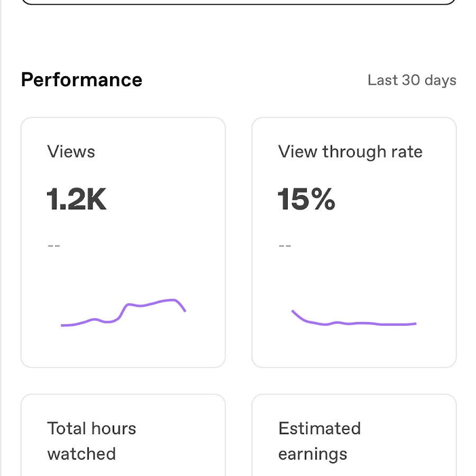Open the purple Views trend sparkline
Screen dimensions: 476x476
pyautogui.click(x=123, y=313)
